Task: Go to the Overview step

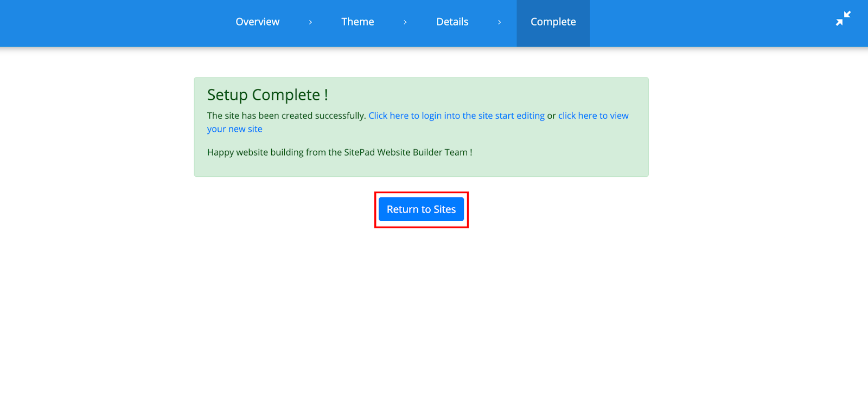Action: pos(257,22)
